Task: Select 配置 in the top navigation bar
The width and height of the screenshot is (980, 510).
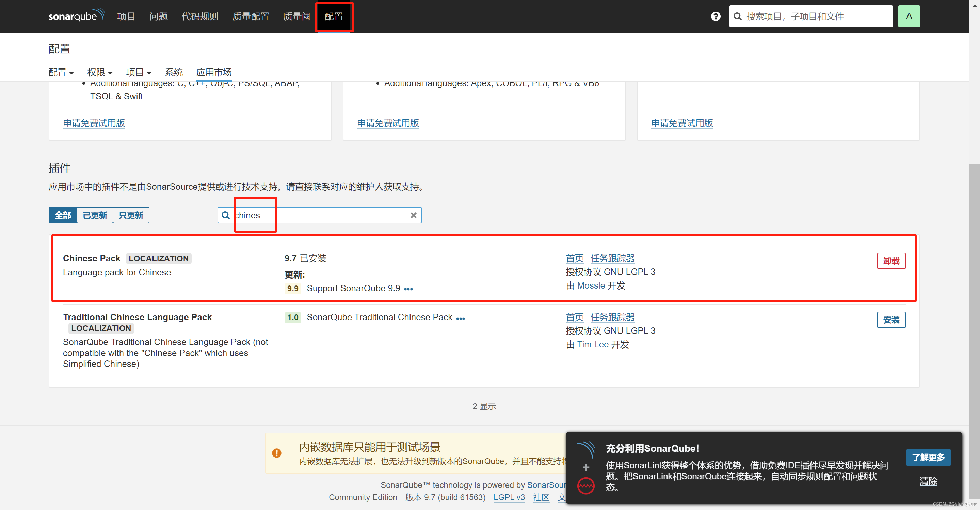Action: (x=334, y=16)
